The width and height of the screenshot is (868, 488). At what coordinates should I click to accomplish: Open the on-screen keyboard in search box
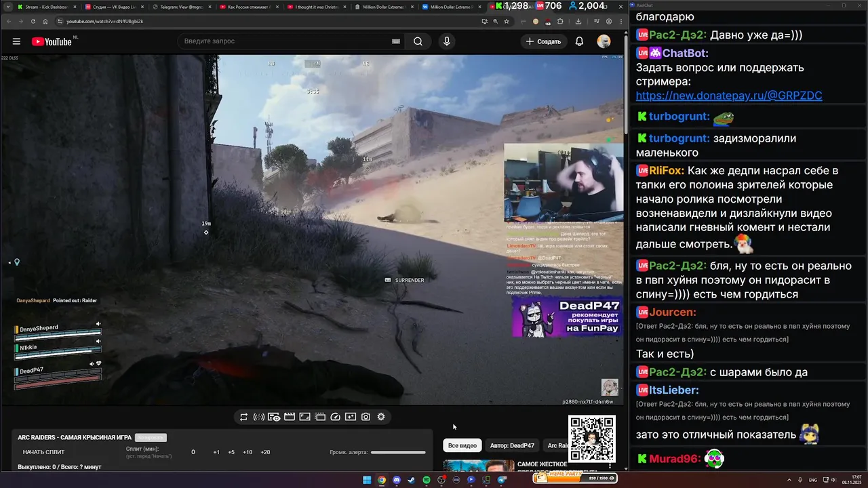pos(396,41)
